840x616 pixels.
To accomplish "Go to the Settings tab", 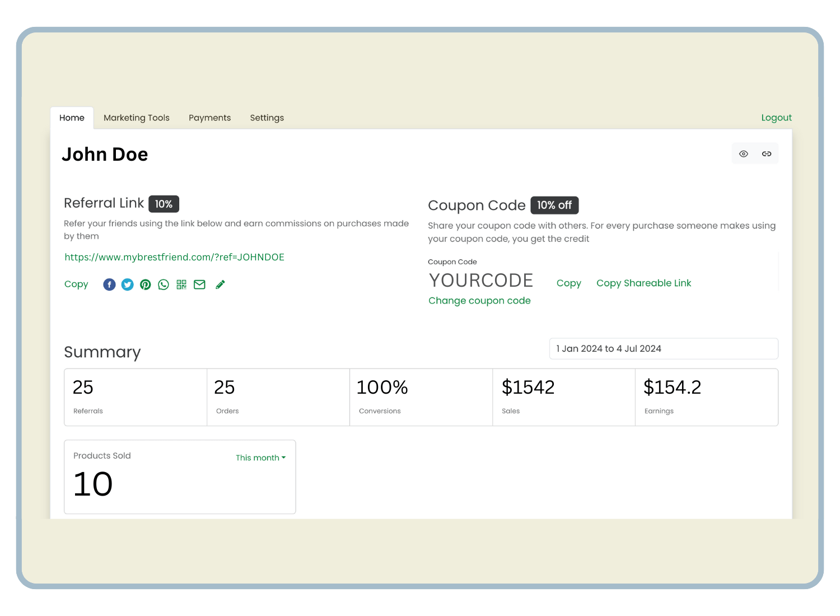I will pyautogui.click(x=267, y=118).
